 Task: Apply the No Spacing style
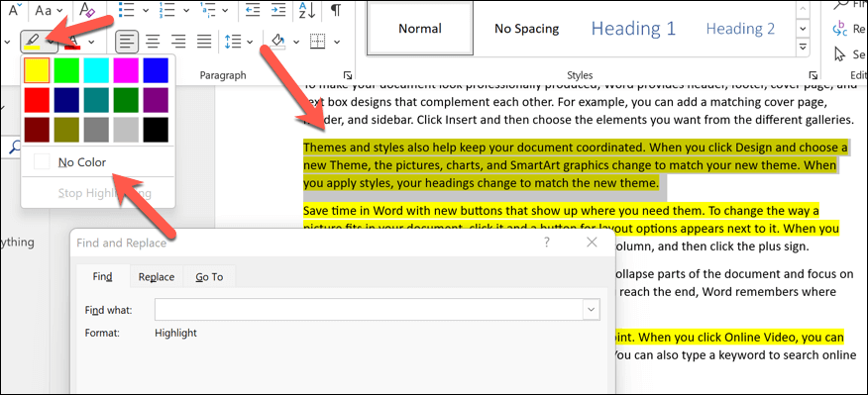click(x=526, y=28)
